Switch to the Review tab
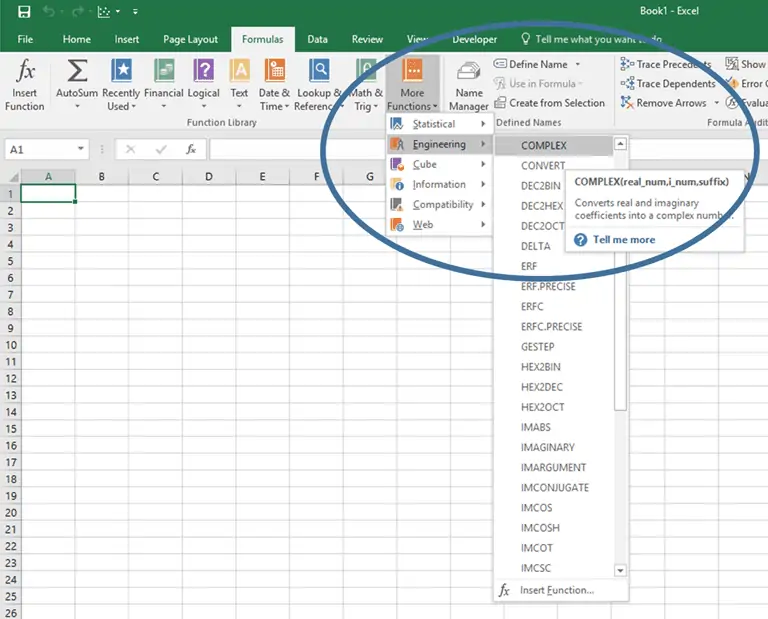The image size is (768, 619). pyautogui.click(x=367, y=39)
